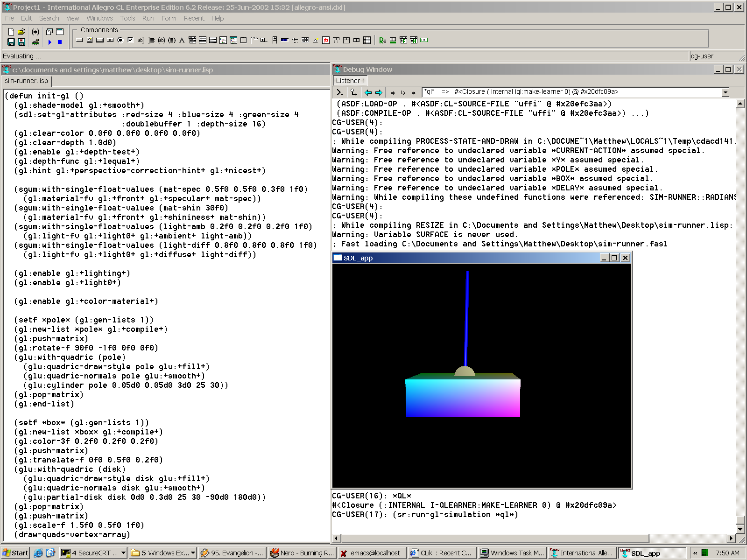Image resolution: width=747 pixels, height=560 pixels.
Task: Switch to the sim-runner.lisp tab
Action: [x=27, y=81]
